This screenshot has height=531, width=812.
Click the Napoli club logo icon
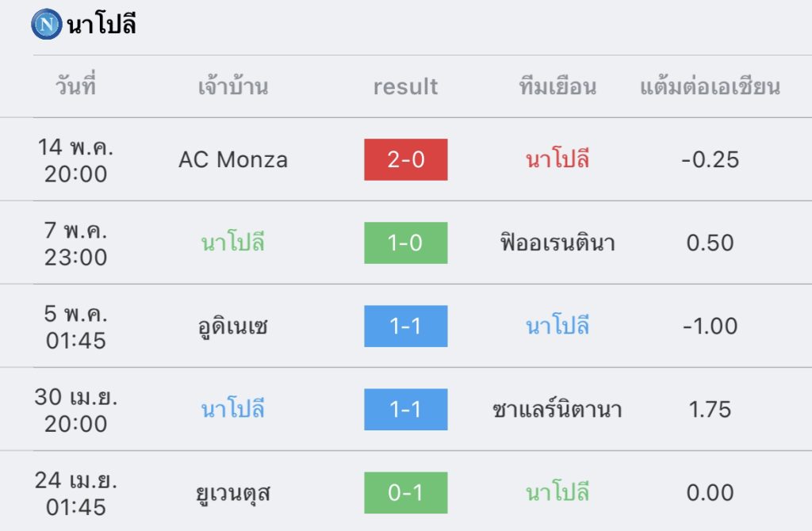pyautogui.click(x=47, y=24)
